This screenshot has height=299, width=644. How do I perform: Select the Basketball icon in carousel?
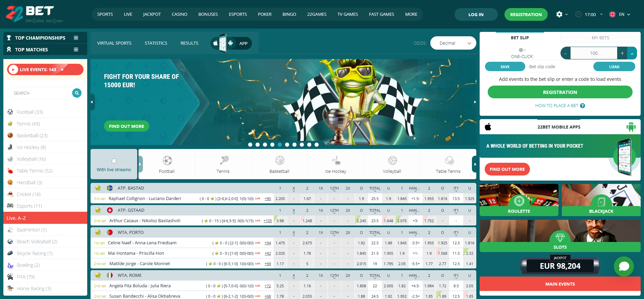(280, 160)
